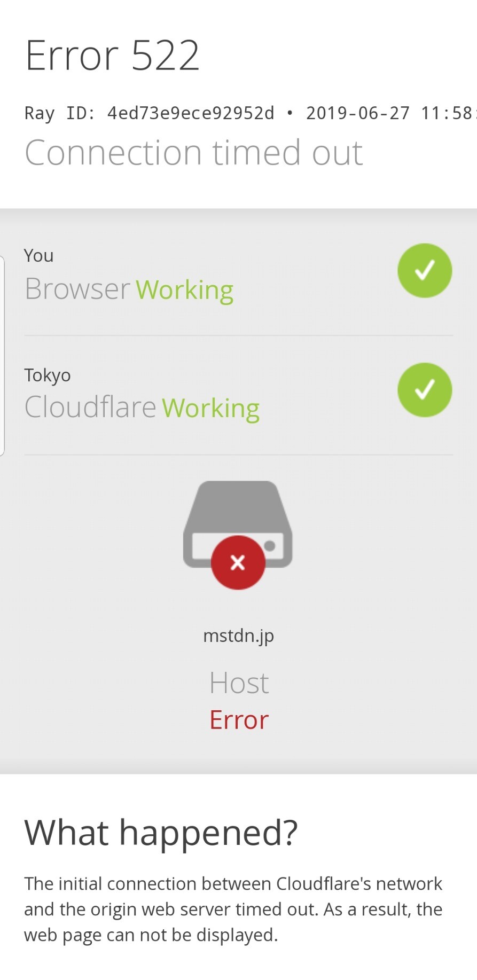
Task: Click the Tokyo location label
Action: (47, 375)
